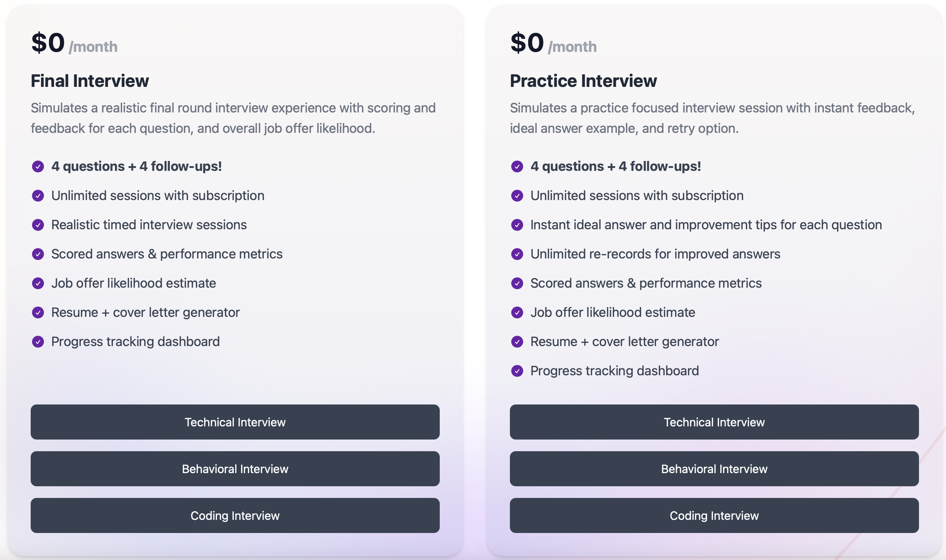
Task: Click the $0 price on Practice Interview card
Action: coord(527,42)
